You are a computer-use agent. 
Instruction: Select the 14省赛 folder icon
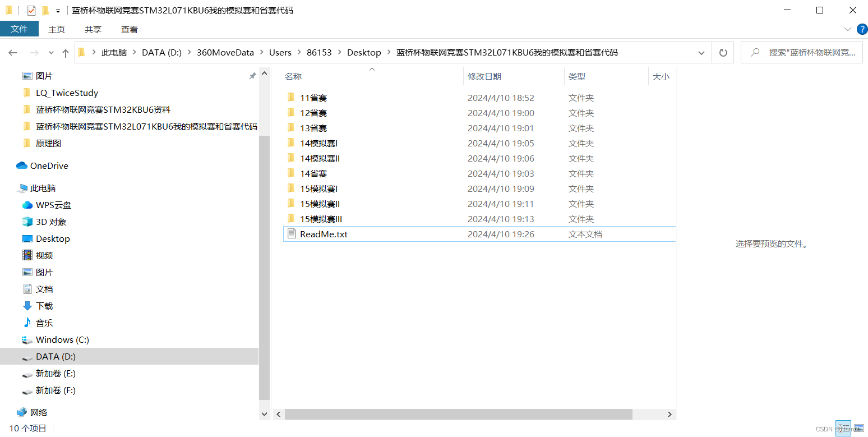[x=291, y=173]
